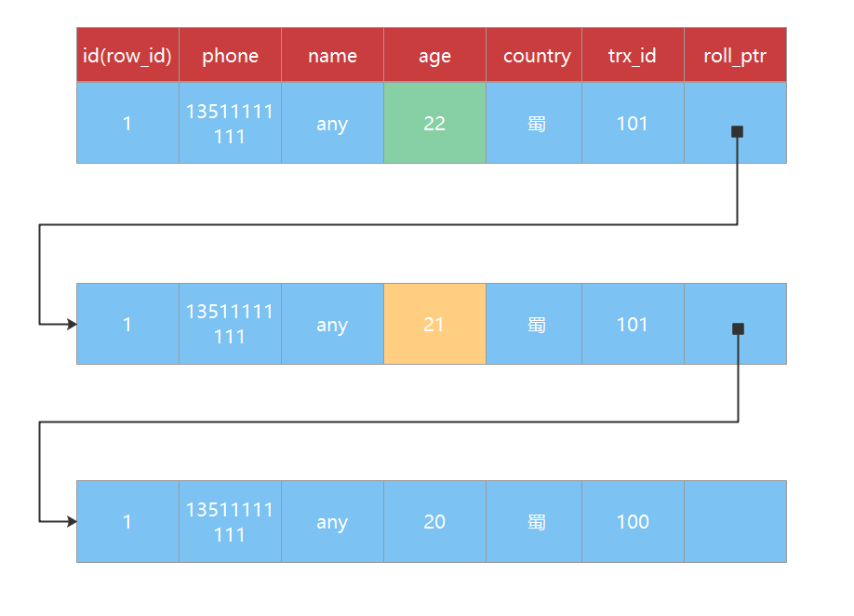The height and width of the screenshot is (616, 854).
Task: Click the age column header
Action: click(434, 55)
